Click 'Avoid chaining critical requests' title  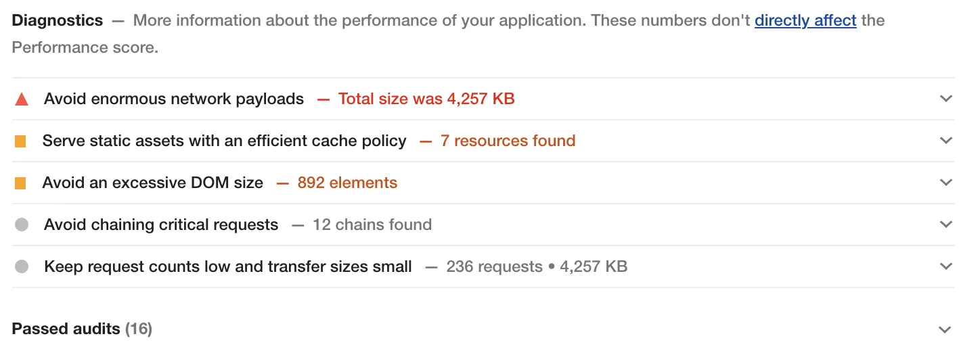pyautogui.click(x=161, y=225)
